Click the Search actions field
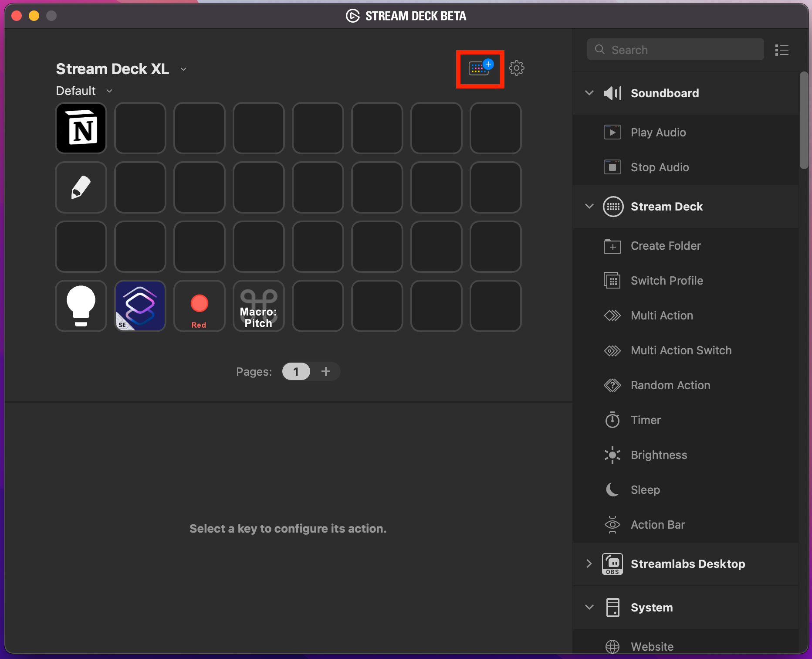812x659 pixels. pyautogui.click(x=675, y=50)
